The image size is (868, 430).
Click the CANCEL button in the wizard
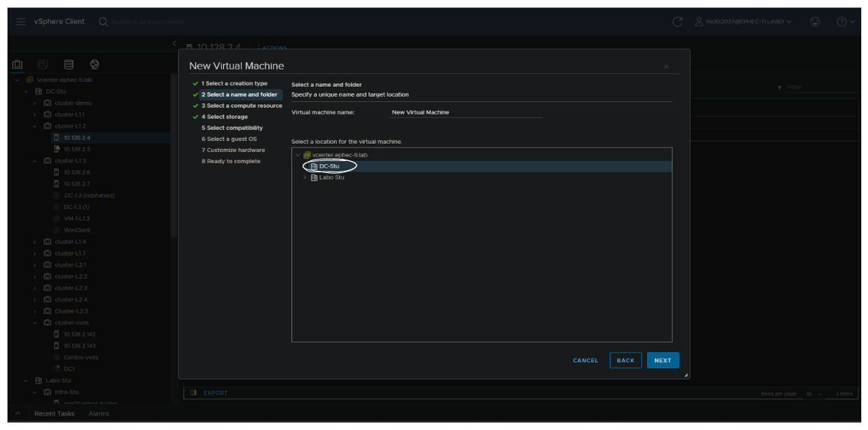pos(585,360)
